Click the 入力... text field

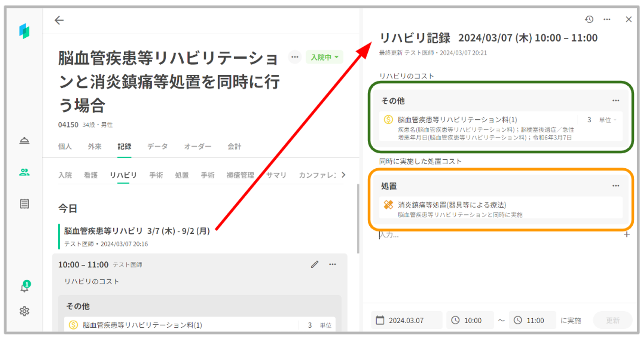pyautogui.click(x=499, y=235)
